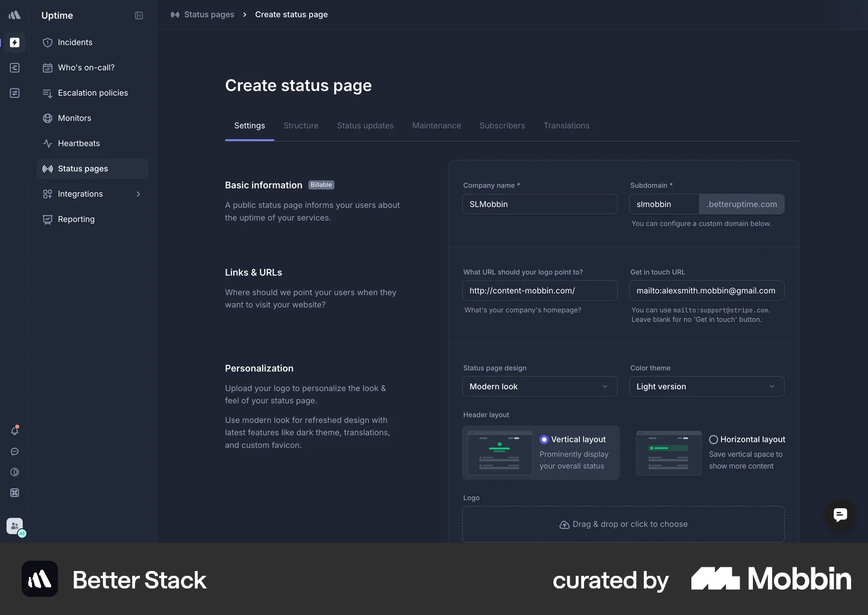The width and height of the screenshot is (868, 615).
Task: Select the Vertical layout radio button
Action: click(x=544, y=440)
